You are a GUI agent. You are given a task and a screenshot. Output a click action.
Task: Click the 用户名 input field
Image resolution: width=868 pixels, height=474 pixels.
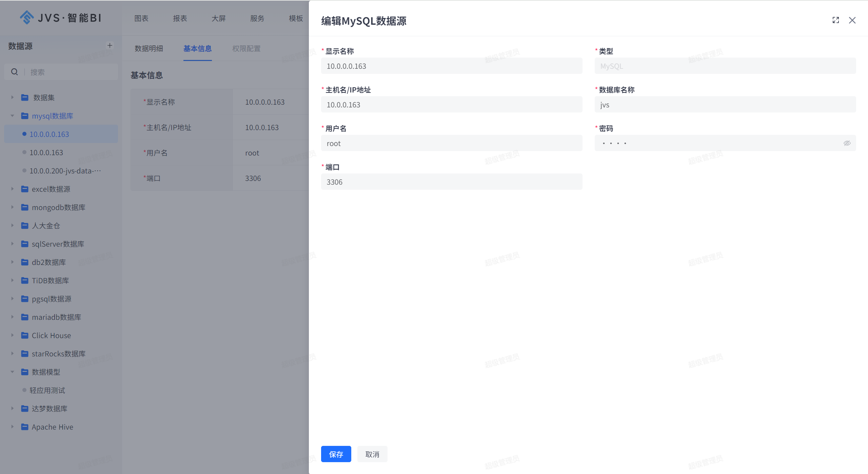point(452,143)
